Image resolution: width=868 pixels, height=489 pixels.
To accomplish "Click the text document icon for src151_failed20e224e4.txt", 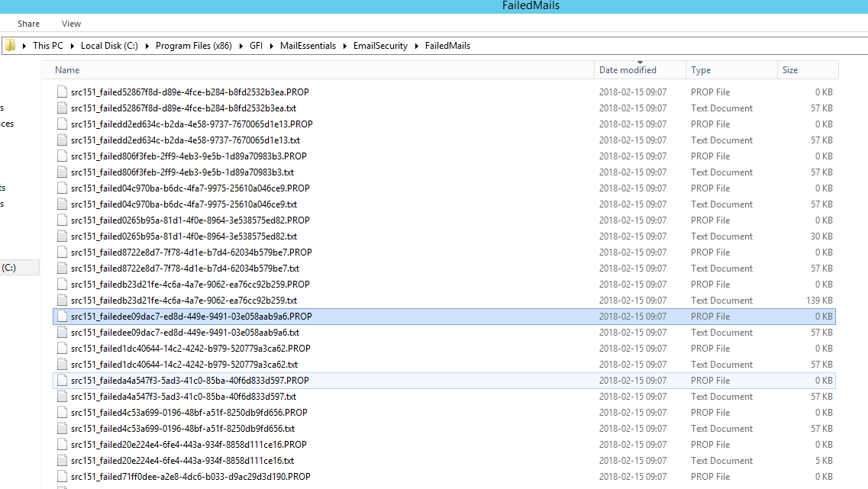I will point(62,460).
